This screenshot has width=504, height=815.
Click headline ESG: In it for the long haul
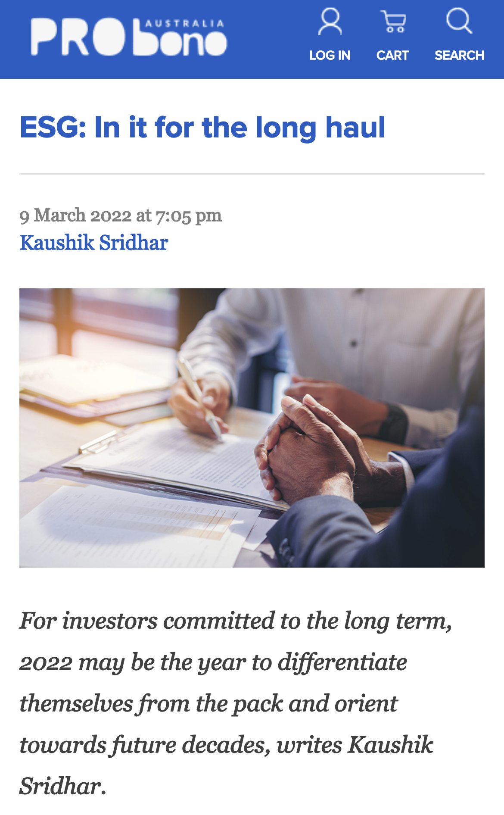pyautogui.click(x=202, y=128)
